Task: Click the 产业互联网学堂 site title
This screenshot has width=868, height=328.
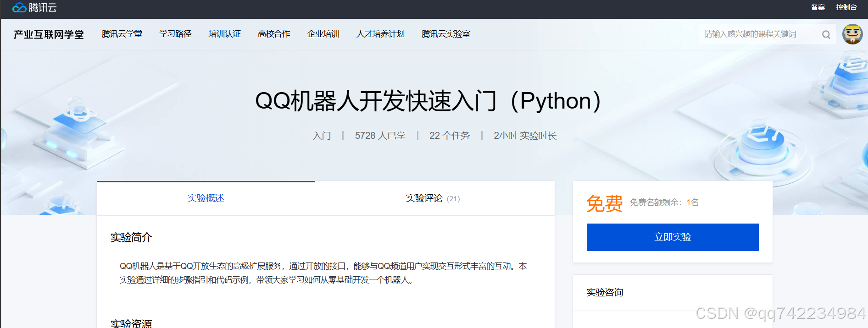Action: click(49, 34)
